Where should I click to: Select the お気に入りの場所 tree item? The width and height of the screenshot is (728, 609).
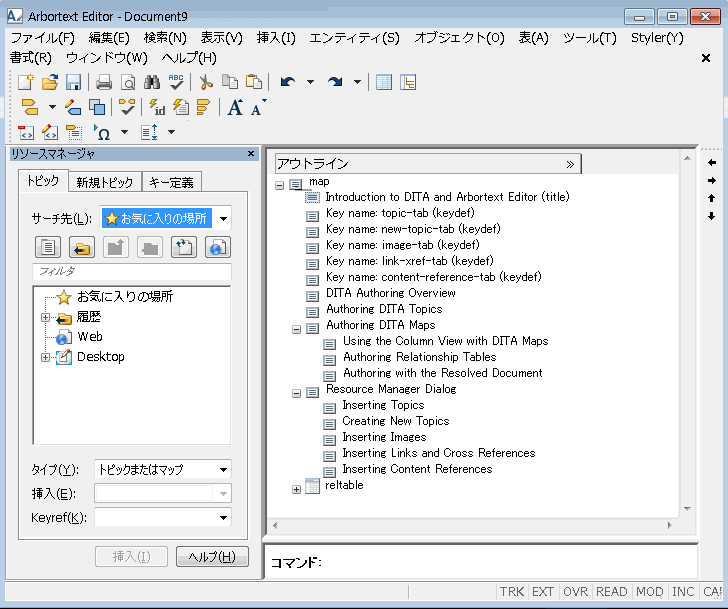124,296
